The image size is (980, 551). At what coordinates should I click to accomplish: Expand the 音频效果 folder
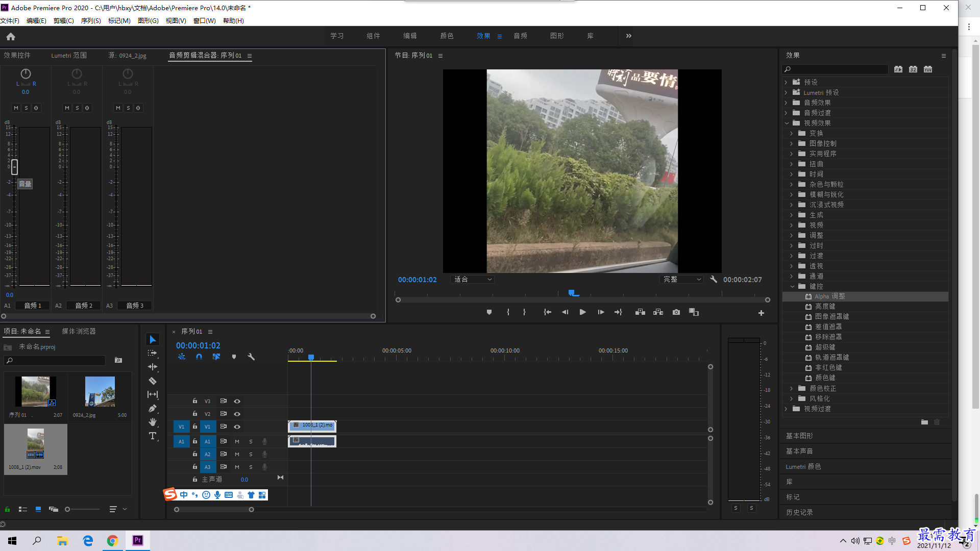click(x=786, y=103)
